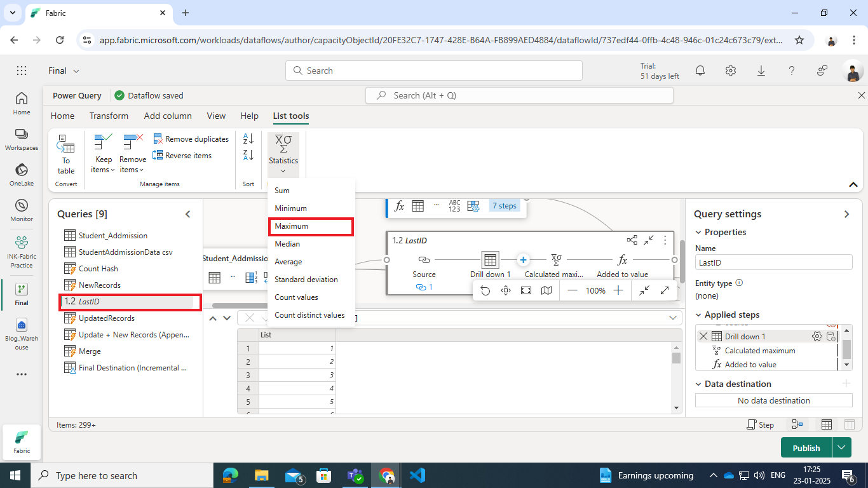Collapse the Properties section
This screenshot has width=868, height=488.
pos(698,233)
